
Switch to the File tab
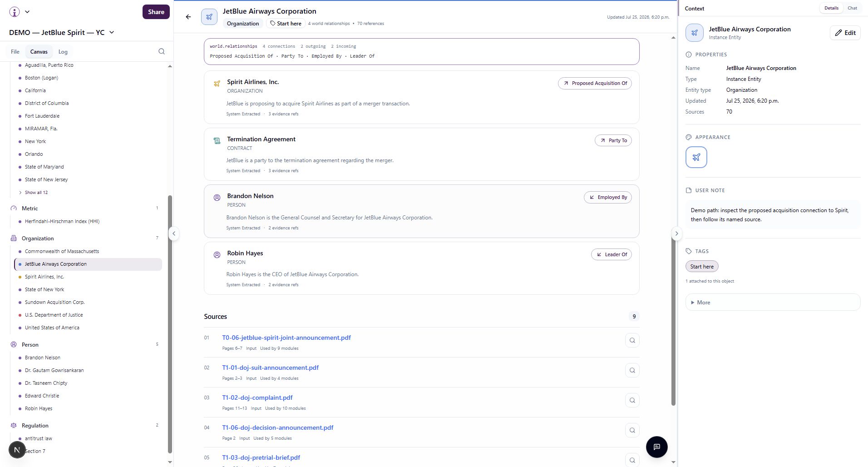pyautogui.click(x=15, y=52)
